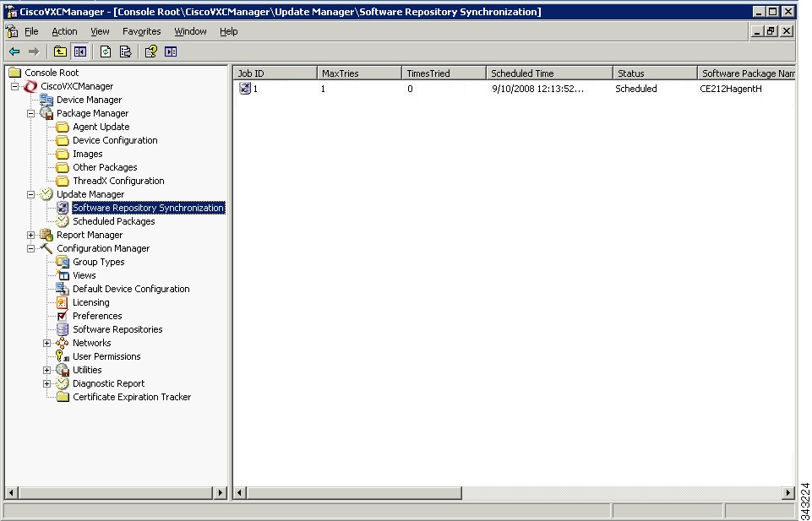
Task: Click the Up one level toolbar icon
Action: coord(60,52)
